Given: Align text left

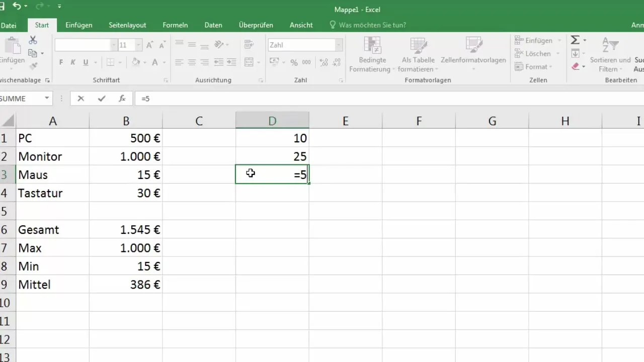Looking at the screenshot, I should point(179,62).
